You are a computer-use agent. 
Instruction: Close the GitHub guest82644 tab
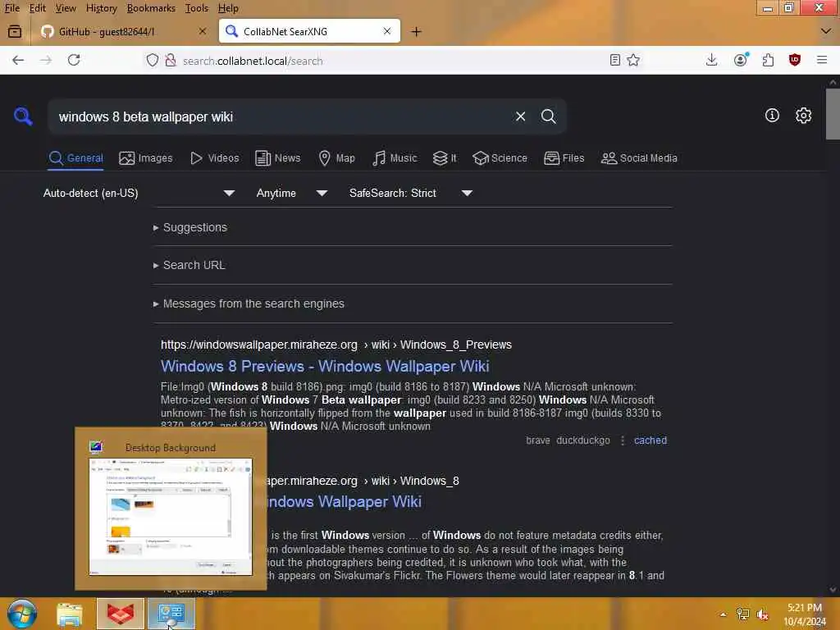(202, 31)
